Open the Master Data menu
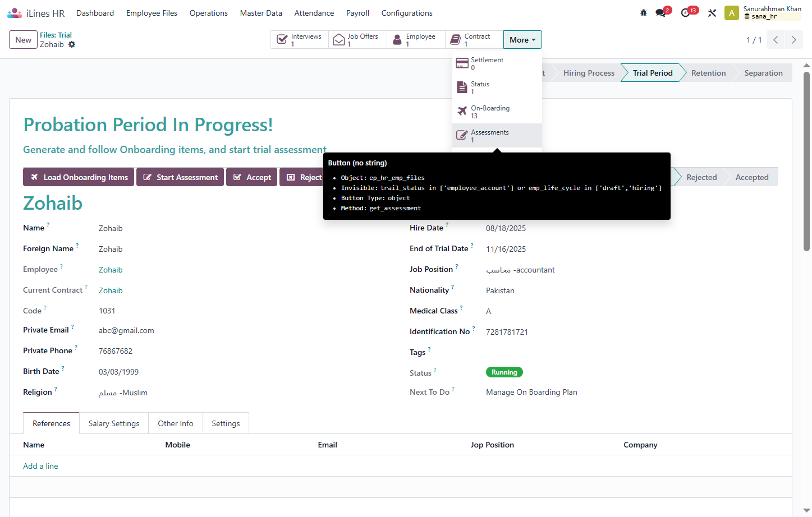812x517 pixels. (x=261, y=13)
